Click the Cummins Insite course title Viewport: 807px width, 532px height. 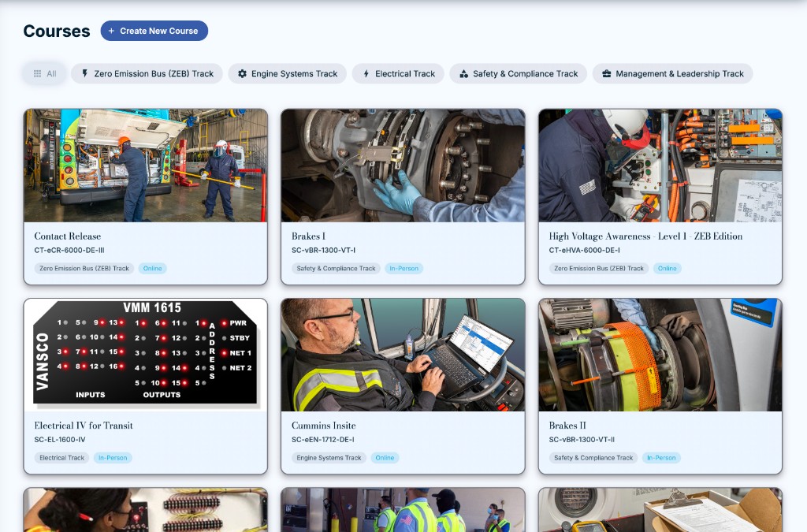click(324, 426)
